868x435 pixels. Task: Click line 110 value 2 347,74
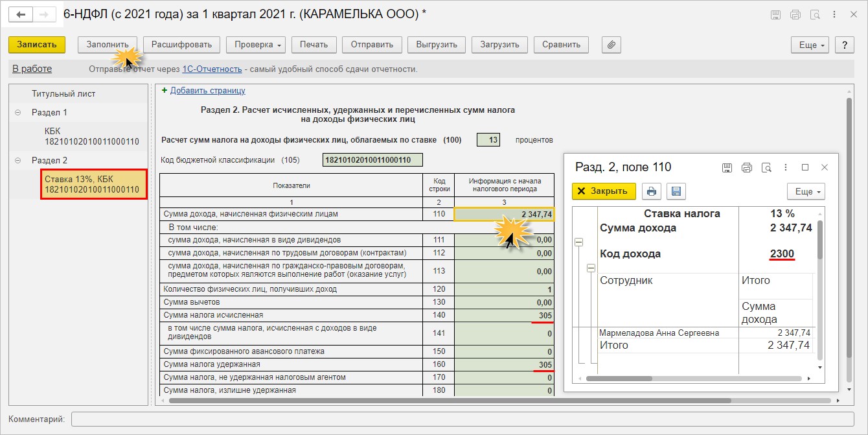click(x=505, y=215)
